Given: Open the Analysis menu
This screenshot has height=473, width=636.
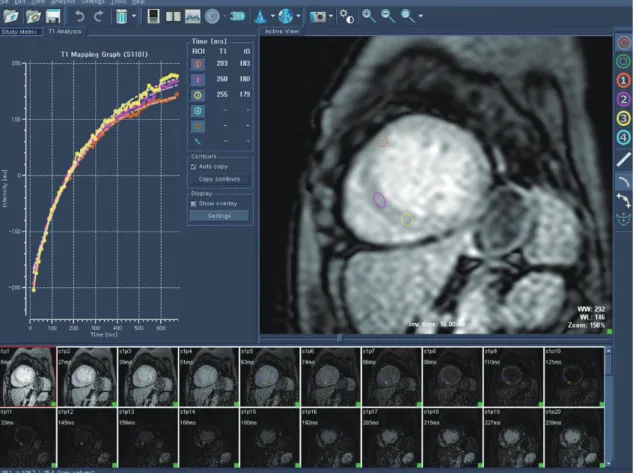Looking at the screenshot, I should click(x=63, y=2).
